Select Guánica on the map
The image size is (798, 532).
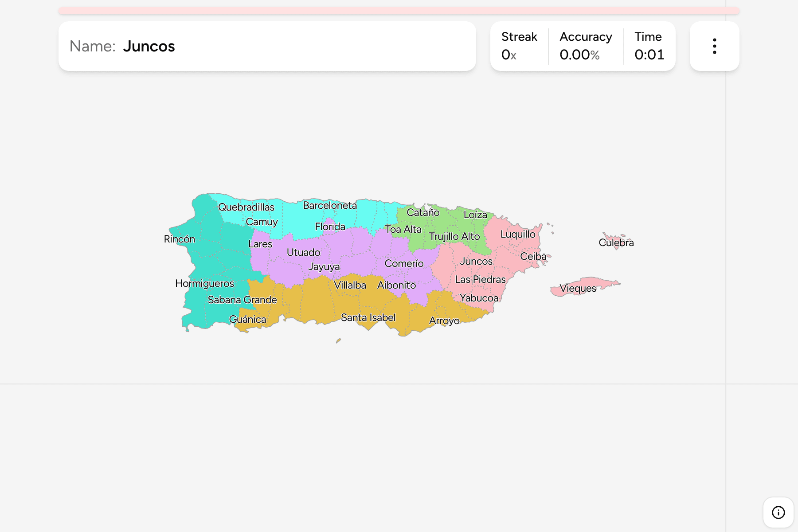247,319
